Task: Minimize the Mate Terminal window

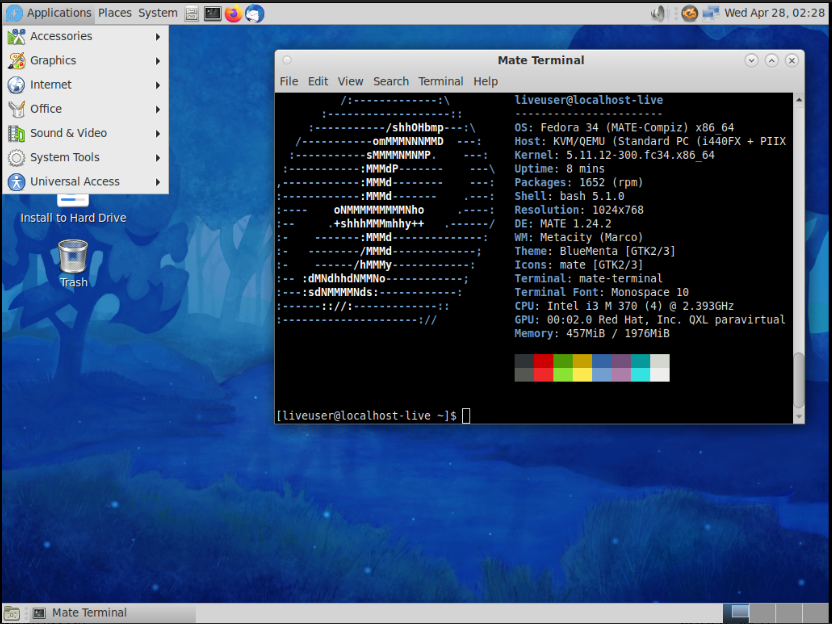Action: 751,60
